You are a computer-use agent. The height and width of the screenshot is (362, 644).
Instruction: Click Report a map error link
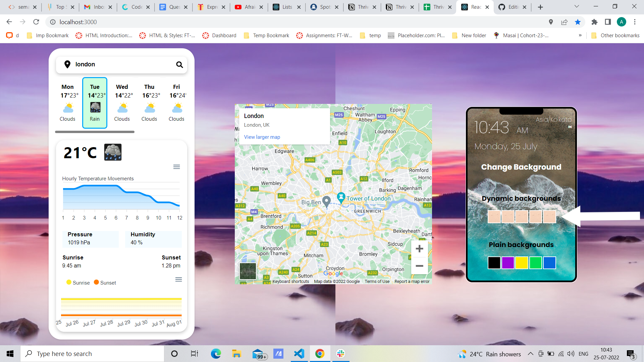pos(412,282)
